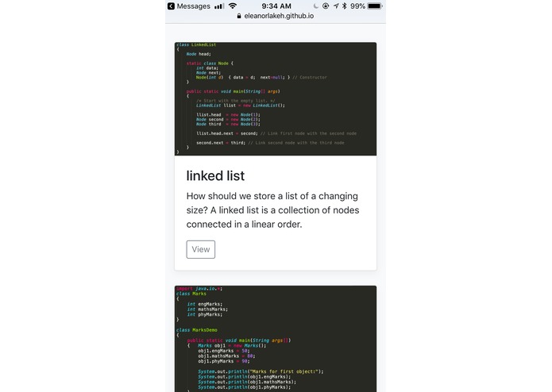Click the eleanorlakeh.github.io address text
The width and height of the screenshot is (552, 392).
click(279, 16)
